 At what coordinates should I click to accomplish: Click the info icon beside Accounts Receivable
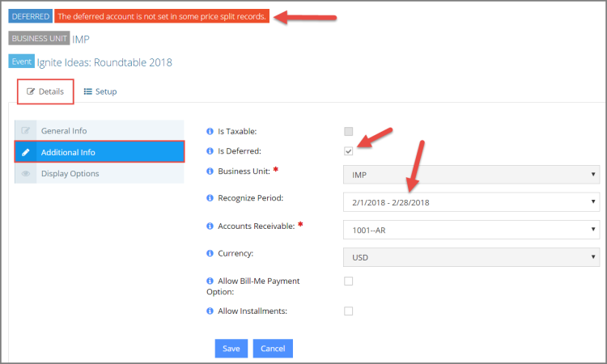click(x=210, y=226)
